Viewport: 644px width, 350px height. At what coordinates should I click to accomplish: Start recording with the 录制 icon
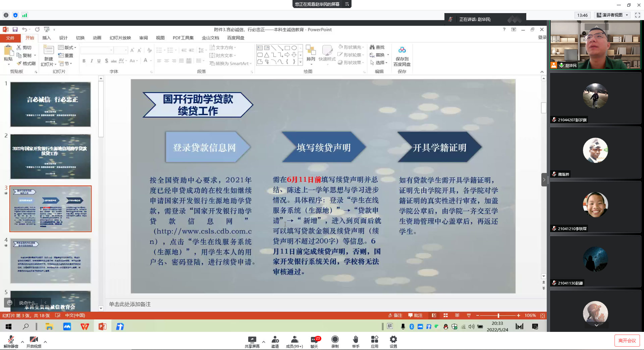335,342
